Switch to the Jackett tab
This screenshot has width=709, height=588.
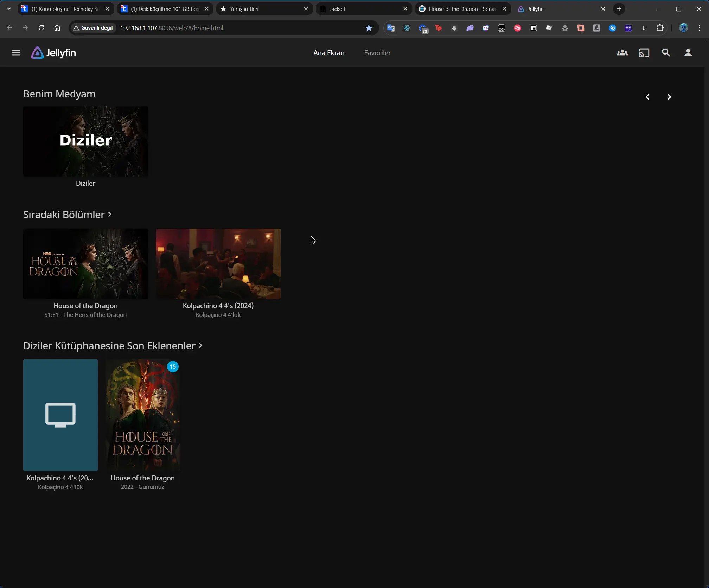tap(363, 9)
